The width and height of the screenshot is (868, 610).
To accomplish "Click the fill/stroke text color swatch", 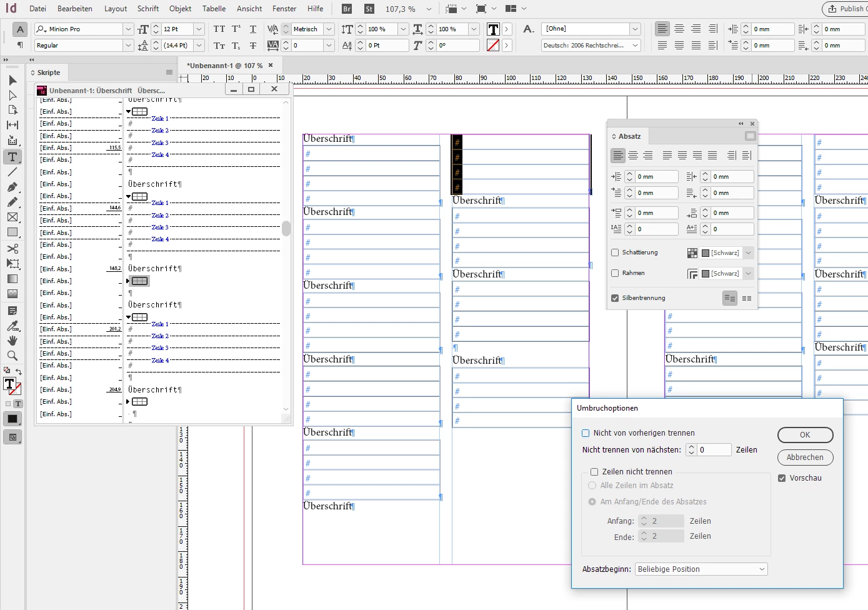I will [x=10, y=384].
